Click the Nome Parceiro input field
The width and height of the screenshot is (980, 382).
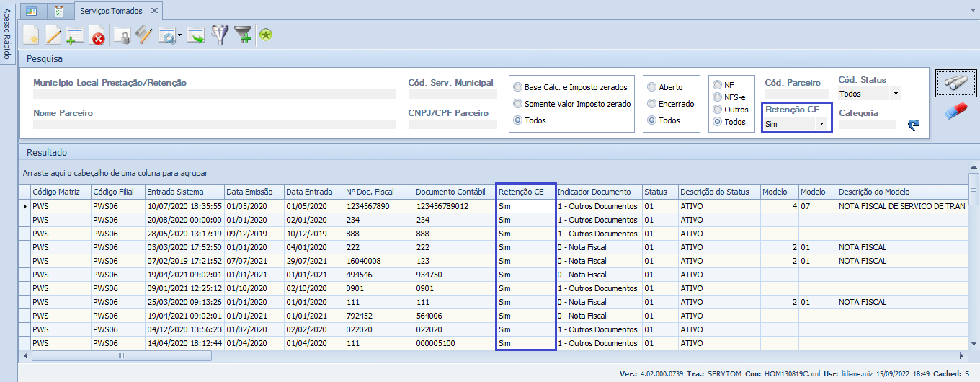(x=214, y=125)
